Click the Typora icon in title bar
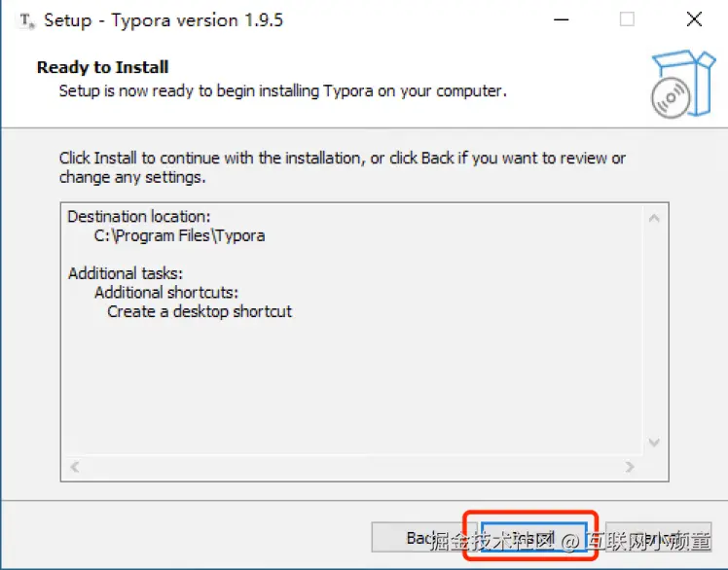This screenshot has height=570, width=728. pos(26,19)
